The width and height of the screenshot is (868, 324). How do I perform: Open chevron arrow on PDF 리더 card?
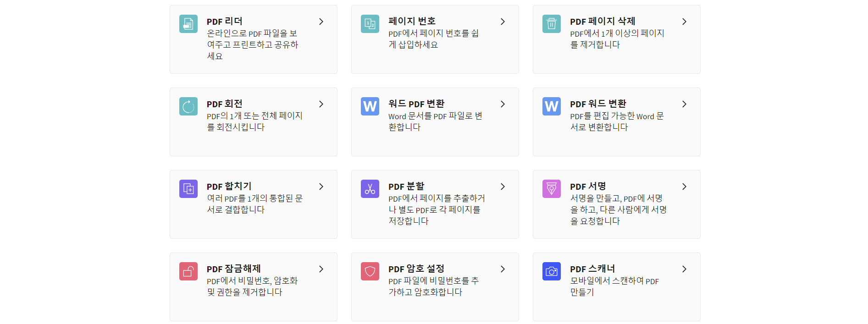pyautogui.click(x=321, y=22)
